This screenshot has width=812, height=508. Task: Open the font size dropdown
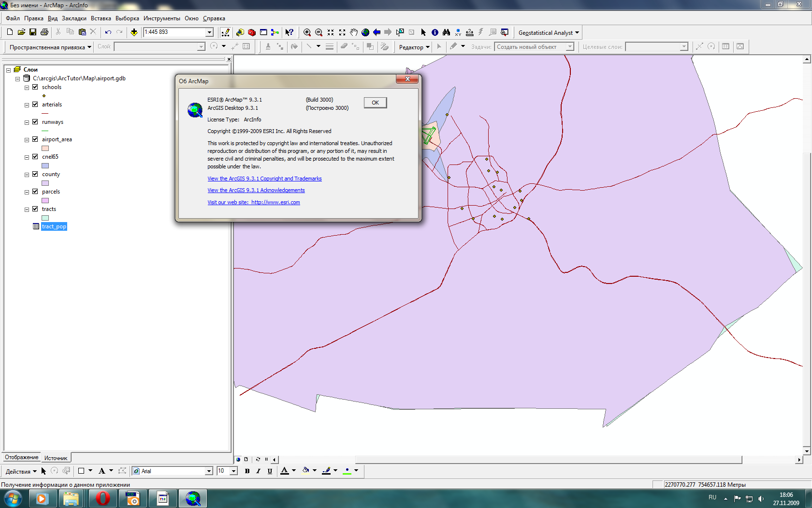pos(233,471)
